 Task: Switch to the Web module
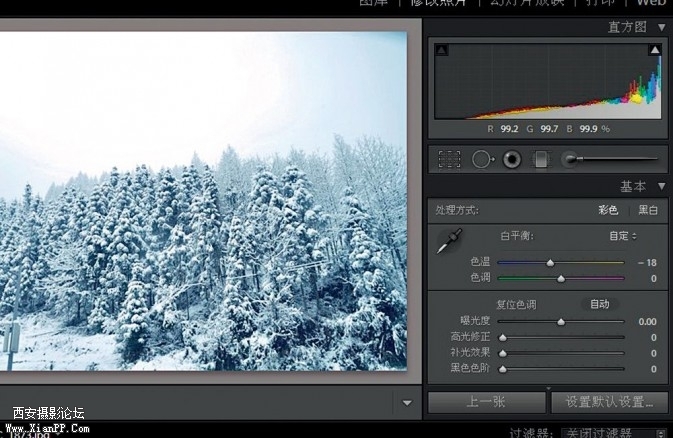pos(651,3)
